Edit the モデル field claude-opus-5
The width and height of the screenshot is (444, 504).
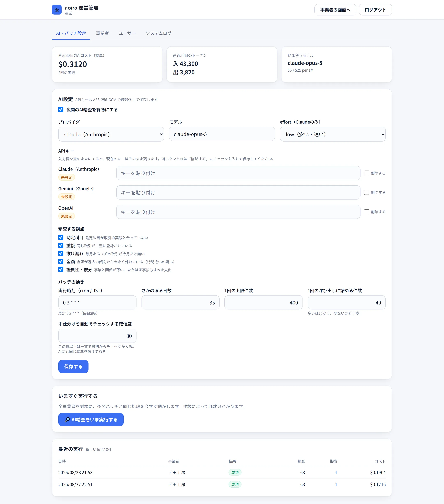[222, 134]
